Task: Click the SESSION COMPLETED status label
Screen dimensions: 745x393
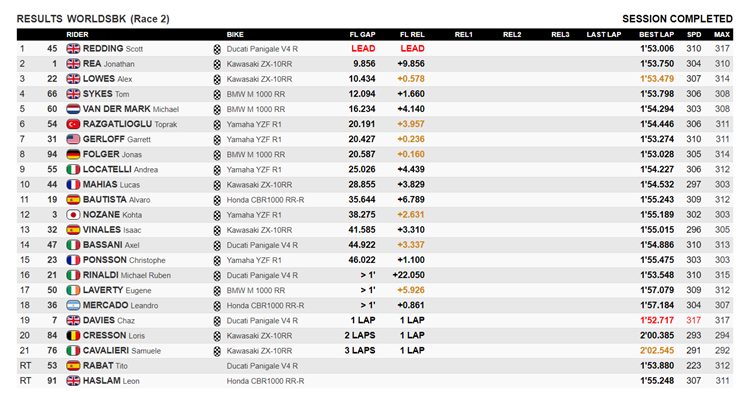Action: (678, 19)
